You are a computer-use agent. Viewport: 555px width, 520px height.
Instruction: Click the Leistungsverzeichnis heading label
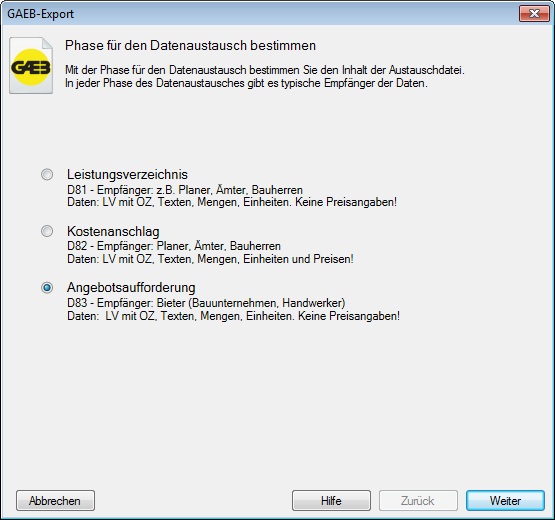127,175
